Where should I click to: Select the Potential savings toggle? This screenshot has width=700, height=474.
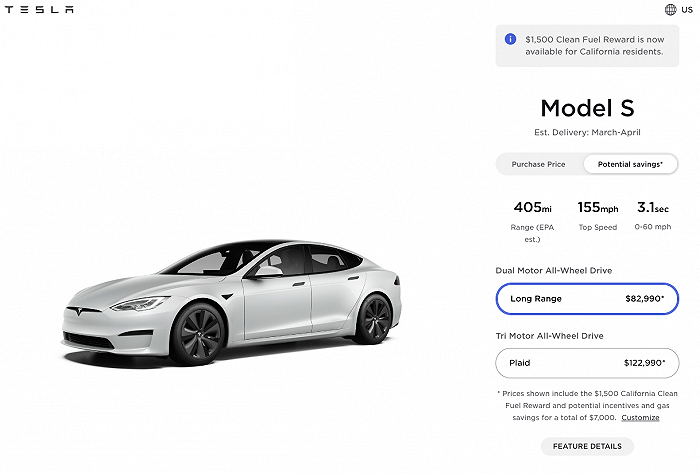630,164
